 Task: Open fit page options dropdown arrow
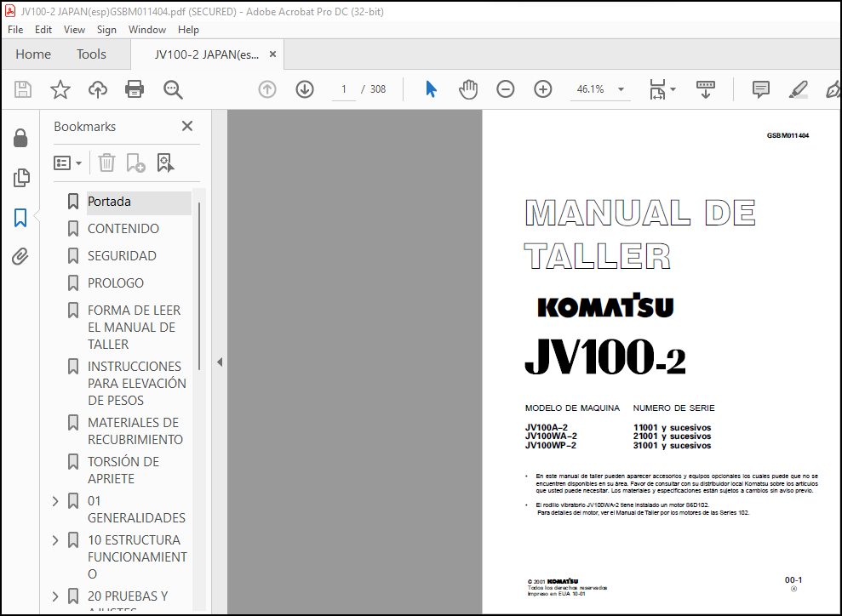pos(673,89)
